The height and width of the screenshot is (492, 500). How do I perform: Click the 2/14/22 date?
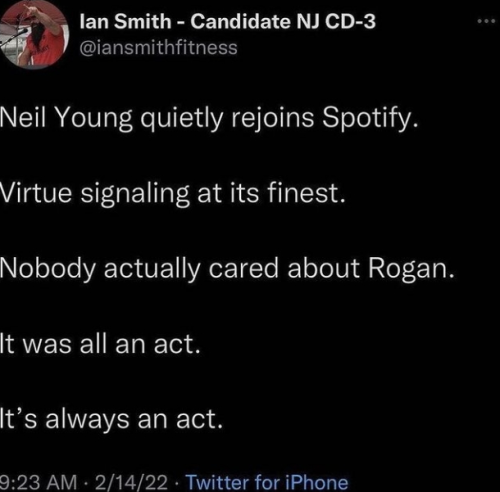131,482
